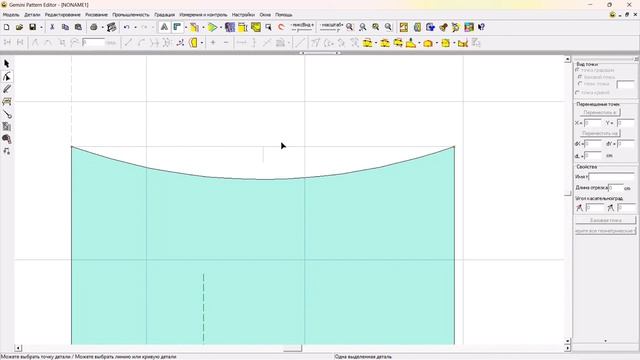Viewport: 640px width, 360px height.
Task: Expand dropdown beside green arrow icon
Action: coord(221,27)
